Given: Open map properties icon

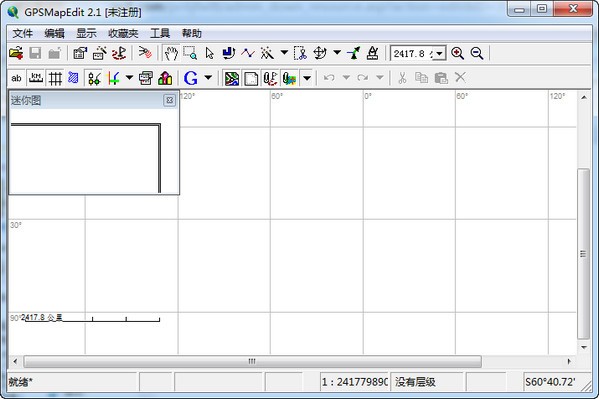Looking at the screenshot, I should tap(80, 53).
